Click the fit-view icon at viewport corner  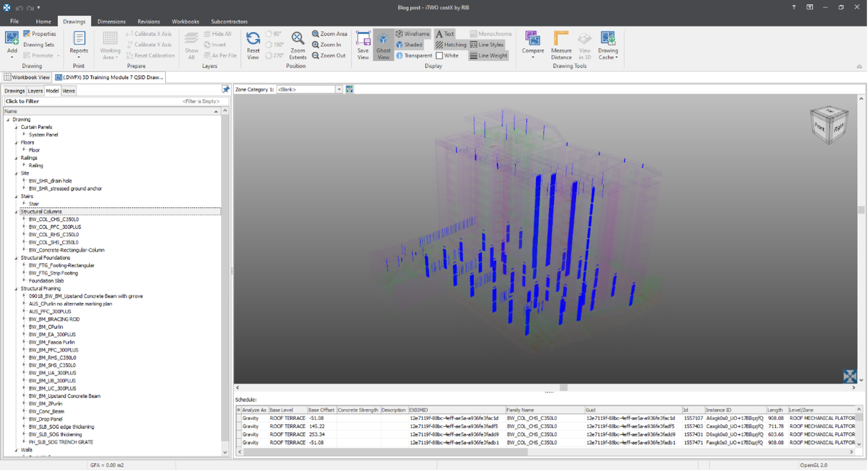click(x=850, y=376)
